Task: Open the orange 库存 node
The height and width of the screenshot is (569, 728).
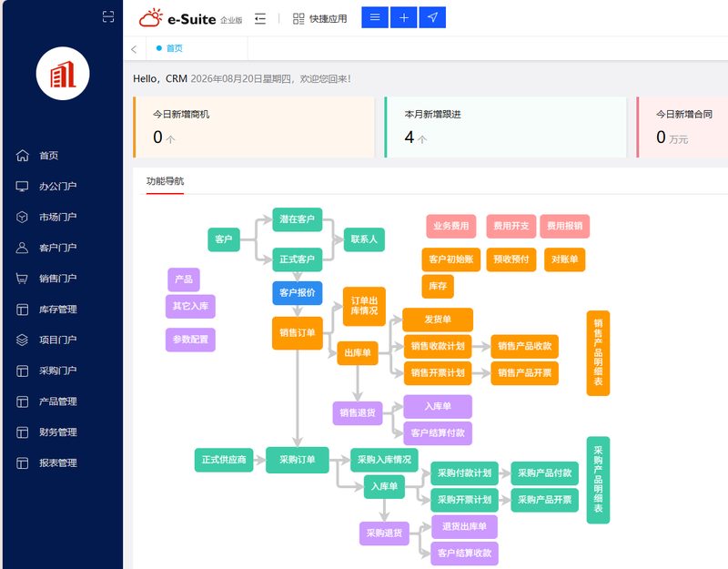Action: 438,286
